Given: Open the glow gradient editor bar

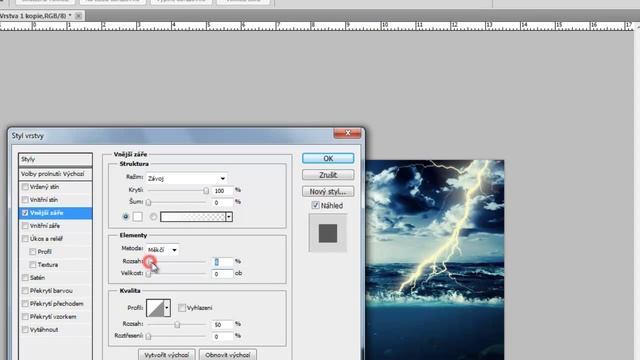Looking at the screenshot, I should pyautogui.click(x=193, y=217).
